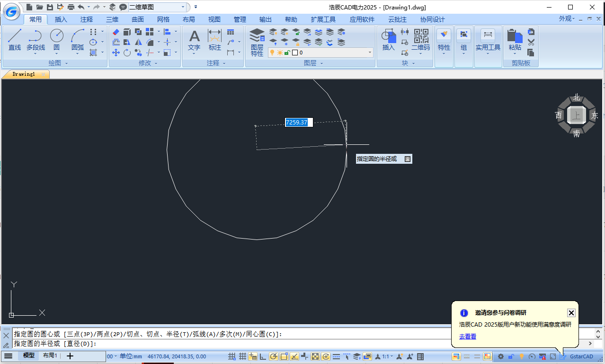Viewport: 605px width, 364px height.
Task: Click the 上 face of the view cube
Action: [576, 115]
